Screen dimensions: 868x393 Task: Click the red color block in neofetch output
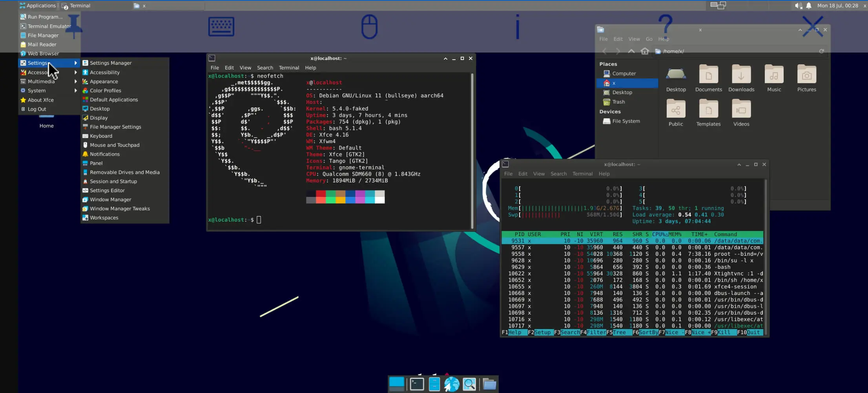[321, 194]
